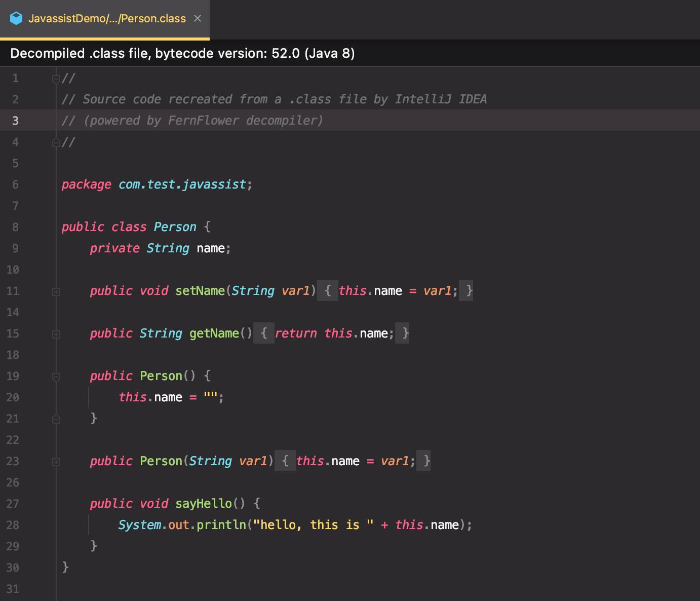The width and height of the screenshot is (700, 601).
Task: Click the 'FernFlower decompiler' comment line
Action: click(192, 121)
